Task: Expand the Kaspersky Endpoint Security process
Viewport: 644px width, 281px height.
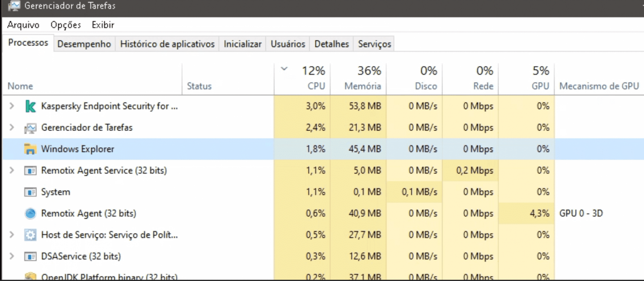Action: click(x=12, y=106)
